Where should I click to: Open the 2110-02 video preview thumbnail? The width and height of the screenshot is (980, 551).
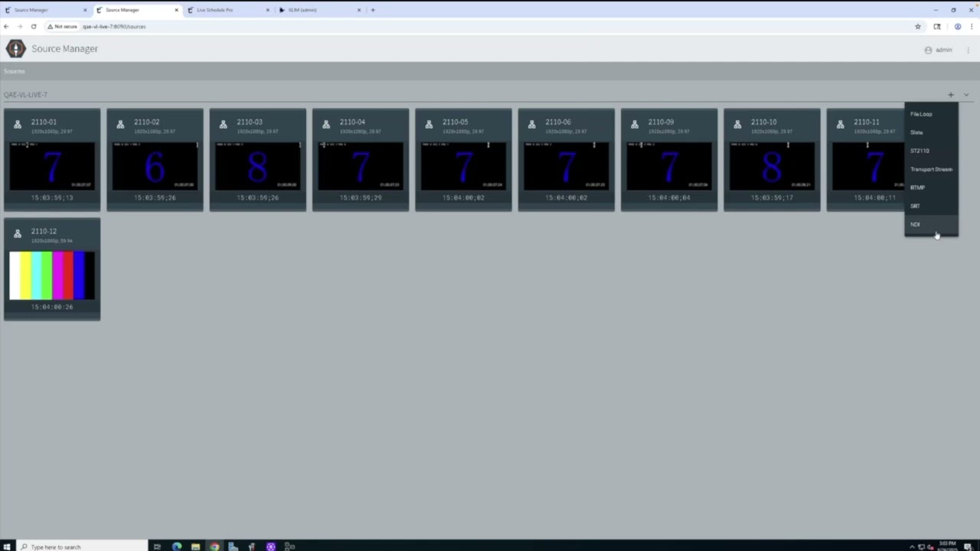click(x=155, y=166)
